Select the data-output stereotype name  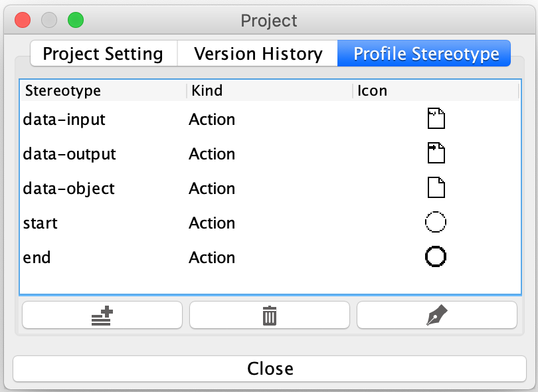(69, 154)
